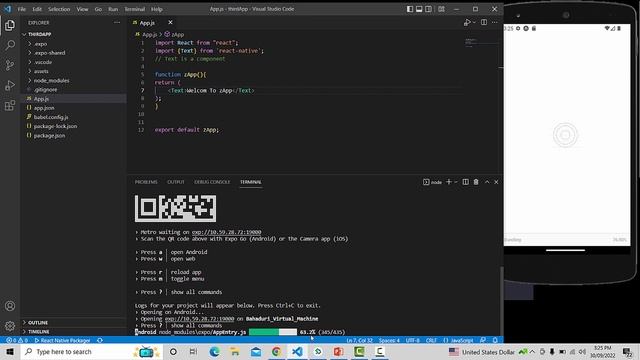The image size is (640, 360).
Task: Click the Run code icon in editor toolbar
Action: pyautogui.click(x=467, y=22)
